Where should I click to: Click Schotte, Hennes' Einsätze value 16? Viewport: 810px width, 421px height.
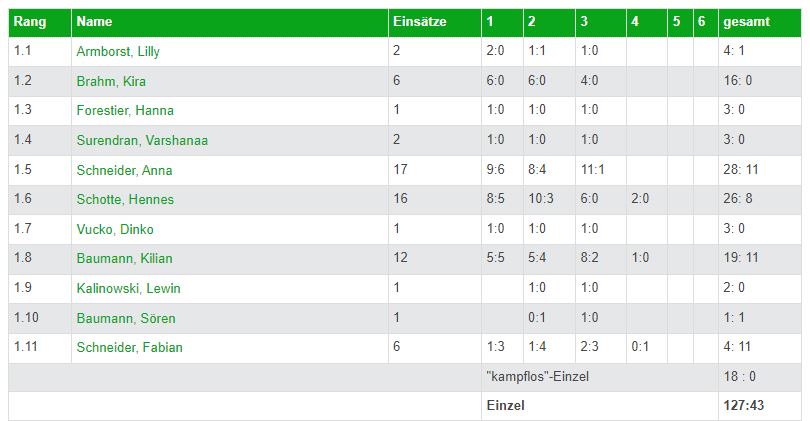point(434,199)
